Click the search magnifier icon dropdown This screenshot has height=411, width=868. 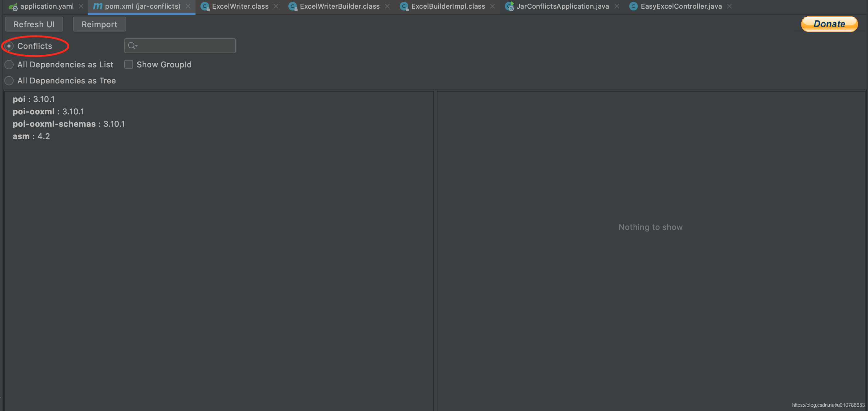[x=132, y=45]
